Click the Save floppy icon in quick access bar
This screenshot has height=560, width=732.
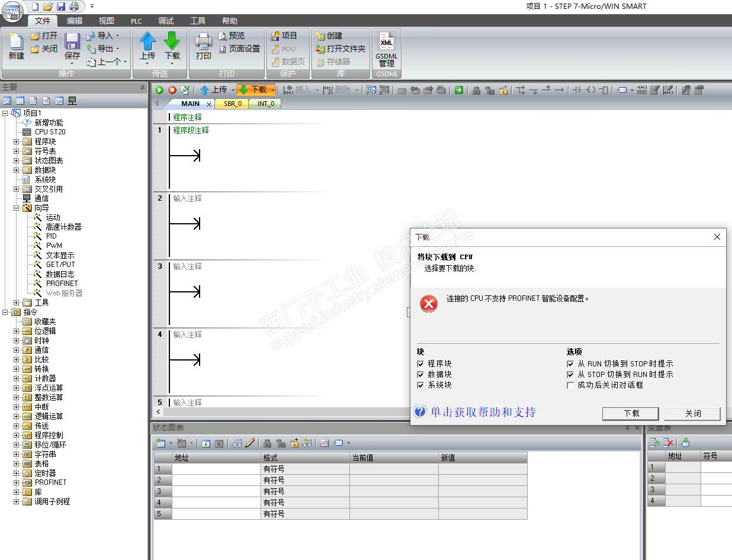pos(61,6)
